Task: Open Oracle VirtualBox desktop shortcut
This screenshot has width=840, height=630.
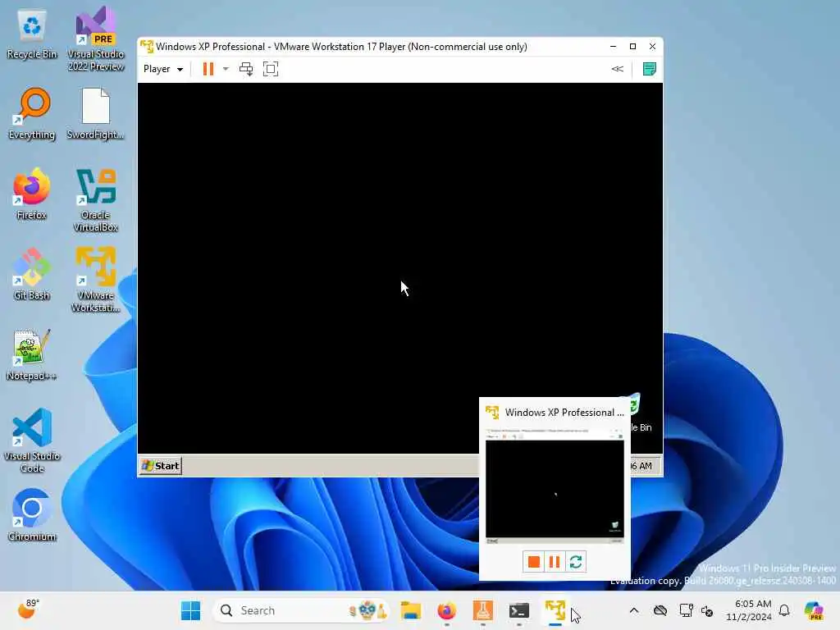Action: click(x=96, y=200)
